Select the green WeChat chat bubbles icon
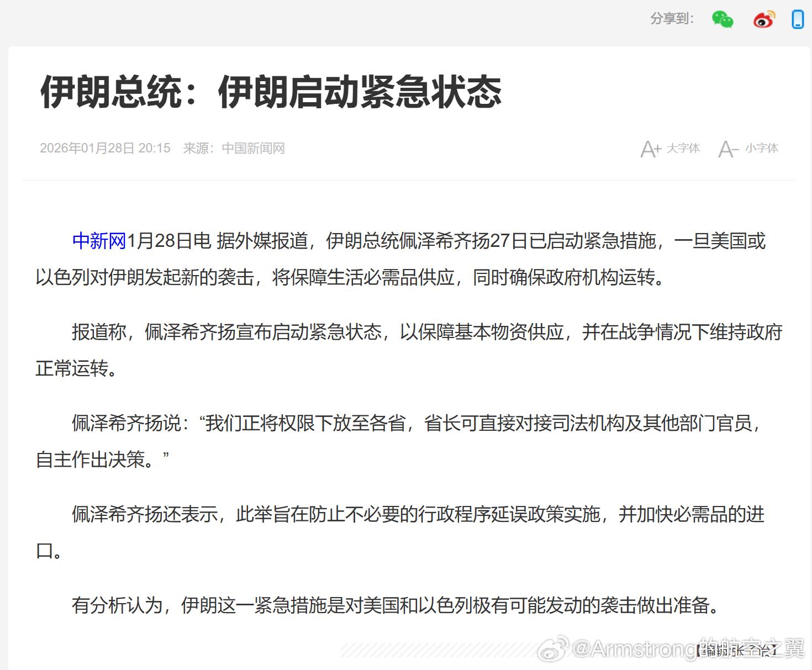Image resolution: width=812 pixels, height=670 pixels. tap(724, 19)
